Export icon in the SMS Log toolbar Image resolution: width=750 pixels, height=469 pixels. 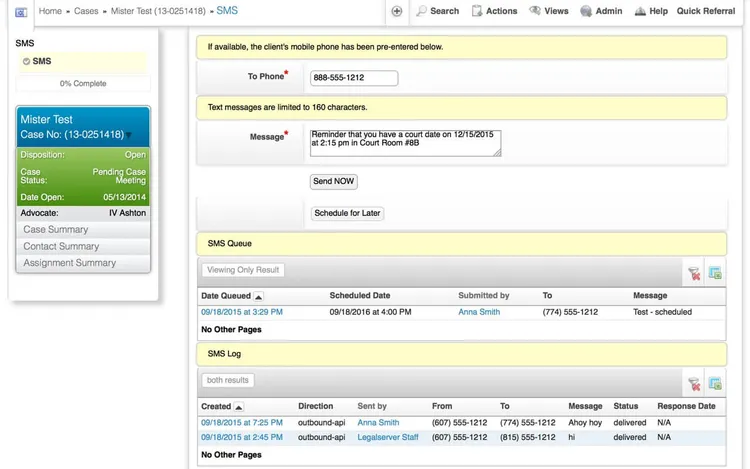tap(715, 383)
